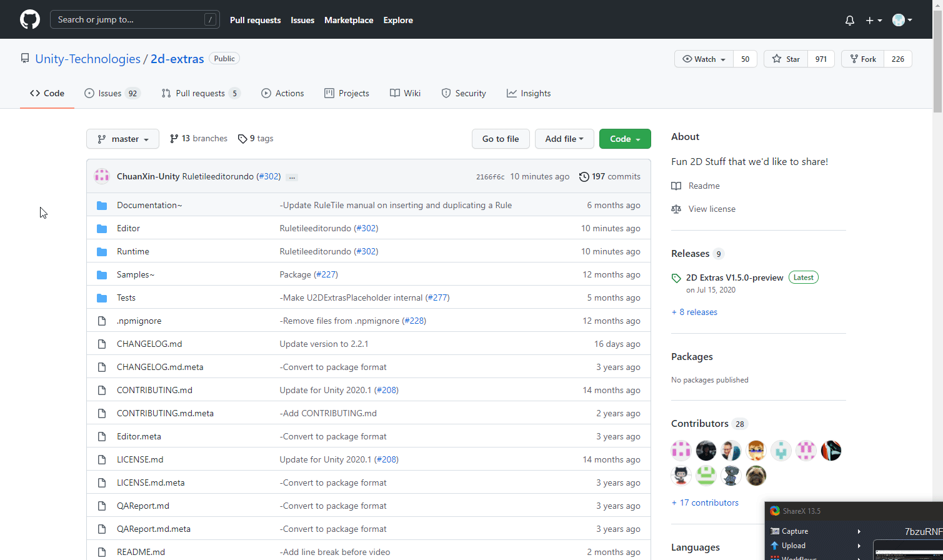Switch to the Security tab
Viewport: 943px width, 560px height.
[464, 93]
